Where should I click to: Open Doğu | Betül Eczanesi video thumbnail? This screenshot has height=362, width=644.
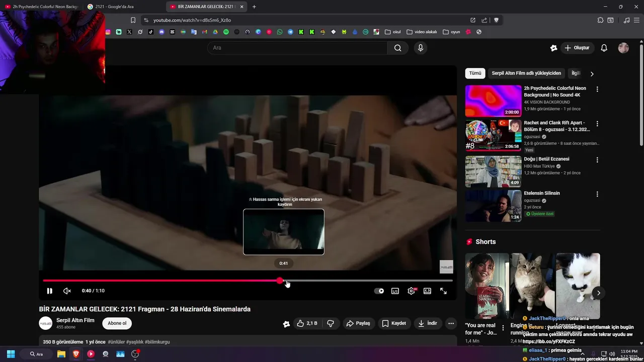pos(493,171)
